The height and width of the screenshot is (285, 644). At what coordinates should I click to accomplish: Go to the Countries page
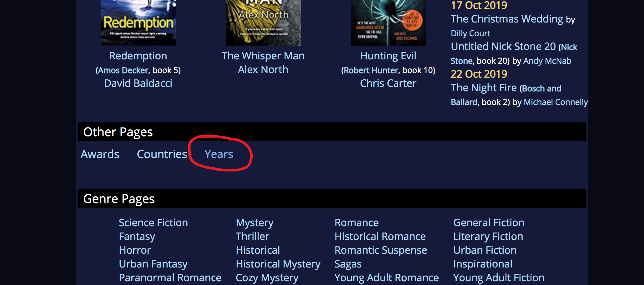coord(162,154)
